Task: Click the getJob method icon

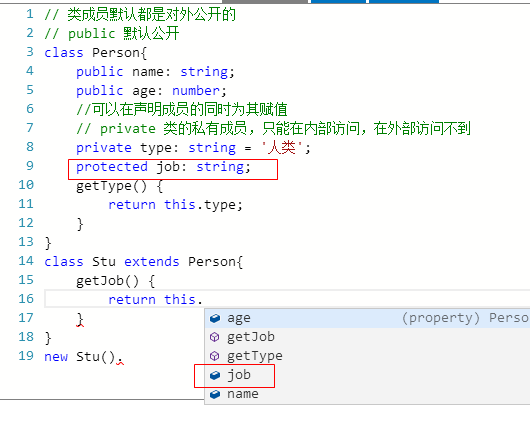Action: pos(215,337)
